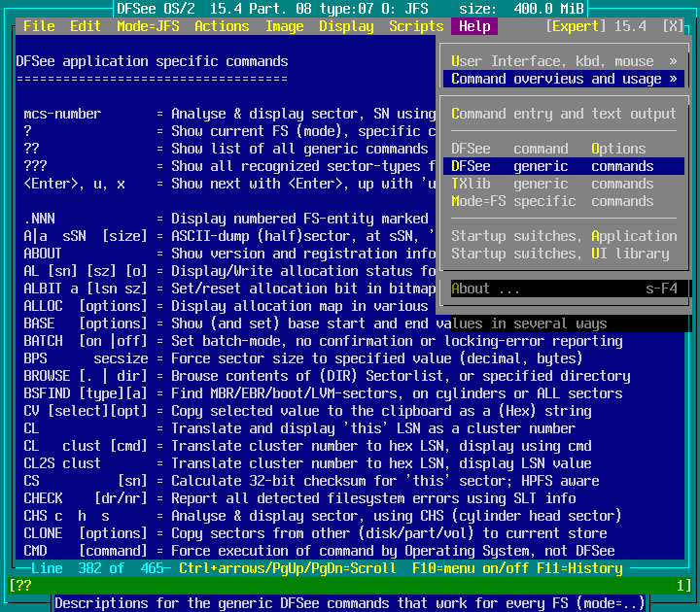Open the Actions menu
The image size is (700, 612).
point(222,26)
